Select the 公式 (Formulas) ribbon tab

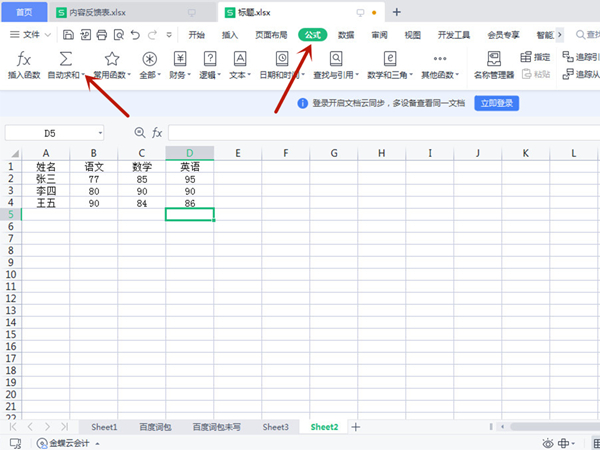(x=313, y=35)
